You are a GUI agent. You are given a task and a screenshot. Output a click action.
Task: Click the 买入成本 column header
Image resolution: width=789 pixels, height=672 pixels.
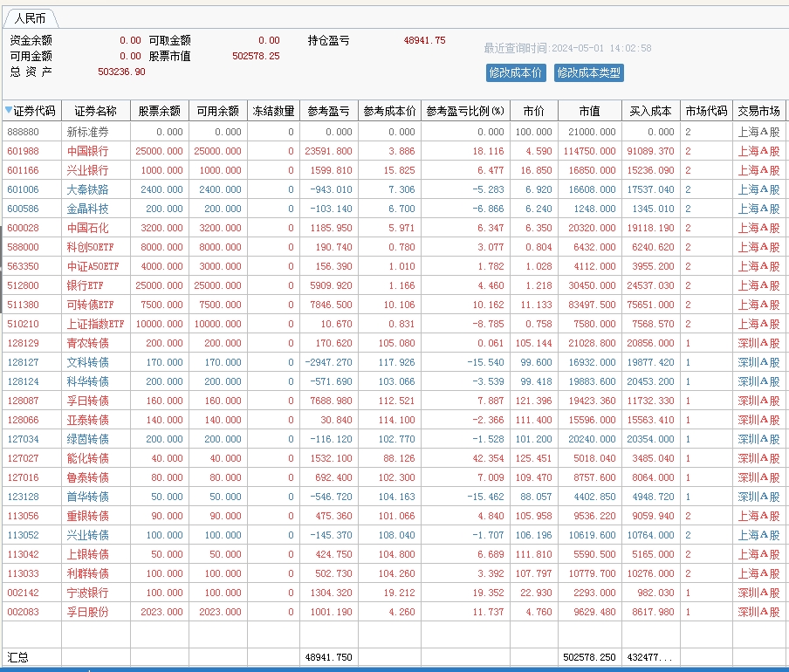[x=650, y=111]
